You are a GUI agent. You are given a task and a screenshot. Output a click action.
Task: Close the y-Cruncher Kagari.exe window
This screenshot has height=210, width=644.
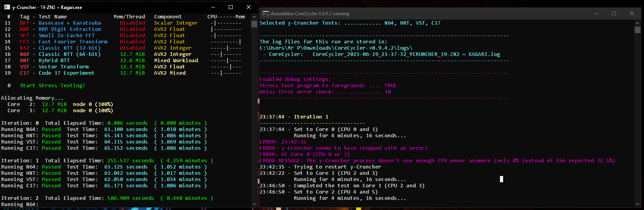[x=248, y=7]
